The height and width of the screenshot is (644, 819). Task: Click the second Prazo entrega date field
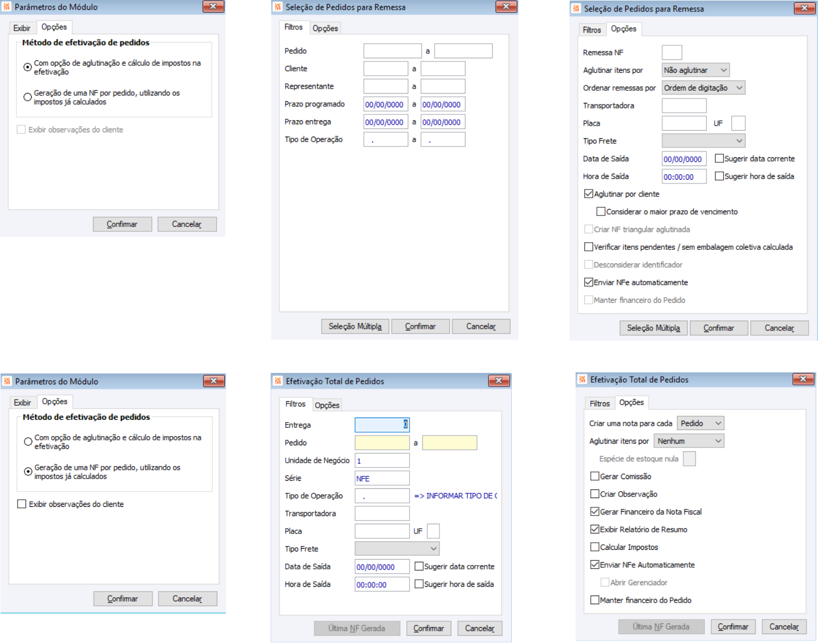coord(443,122)
